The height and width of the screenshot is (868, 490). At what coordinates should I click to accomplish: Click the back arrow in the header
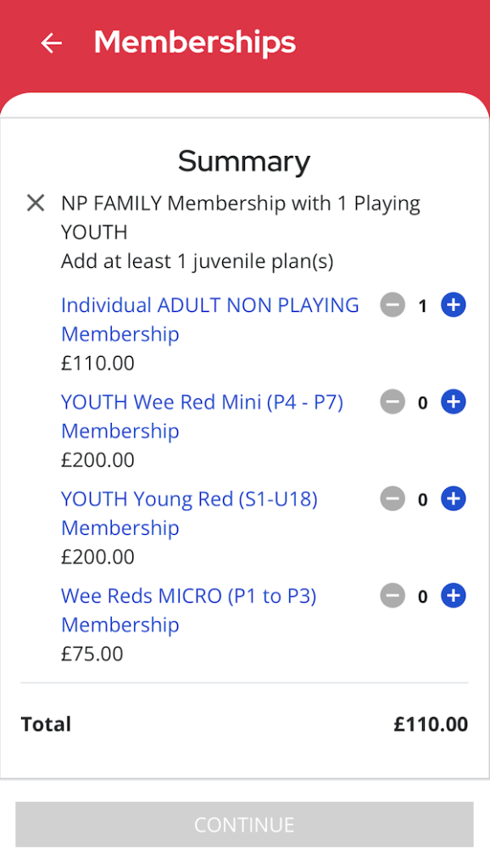pyautogui.click(x=52, y=43)
